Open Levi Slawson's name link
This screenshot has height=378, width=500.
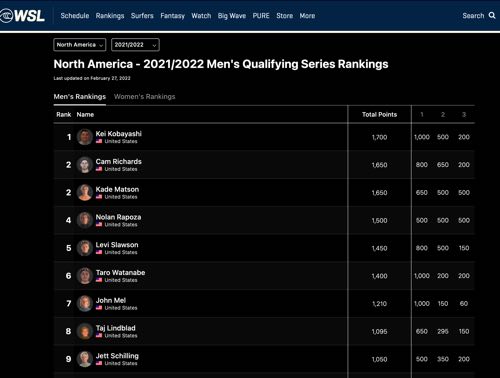pyautogui.click(x=117, y=245)
